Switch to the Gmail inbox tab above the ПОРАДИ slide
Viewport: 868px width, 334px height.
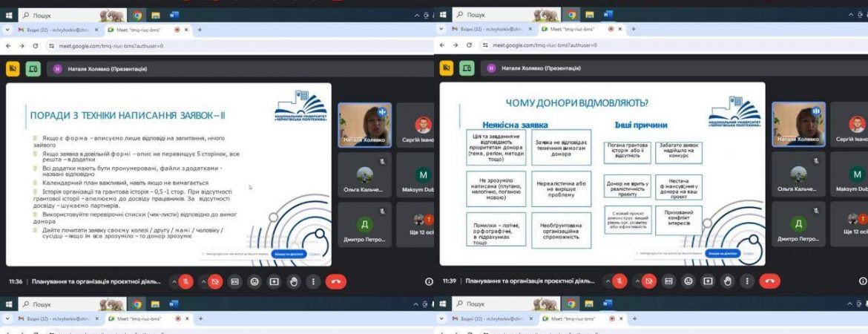click(58, 30)
